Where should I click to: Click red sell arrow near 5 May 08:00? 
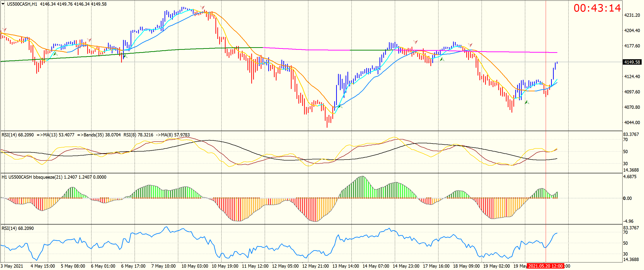tap(89, 40)
